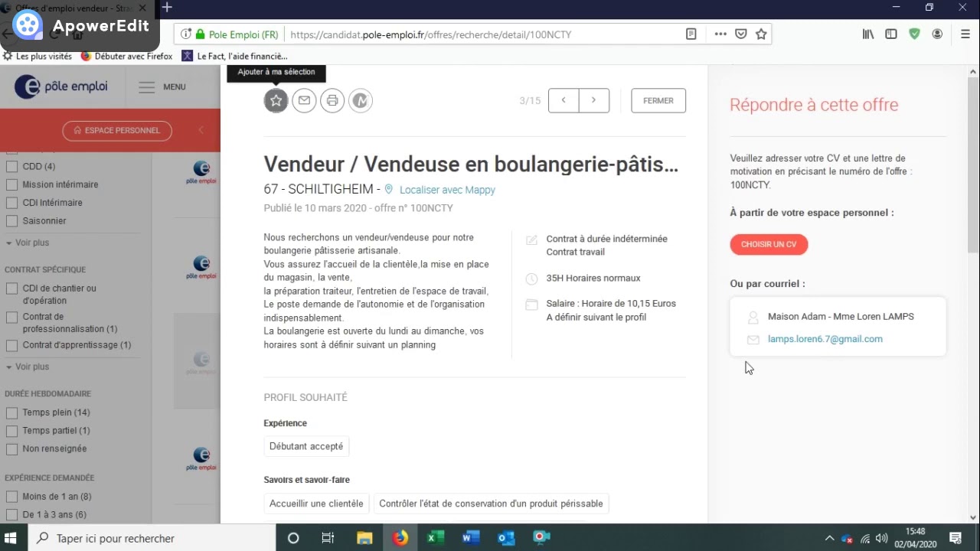The image size is (980, 551).
Task: Click CHOISIR UN CV button
Action: 769,244
